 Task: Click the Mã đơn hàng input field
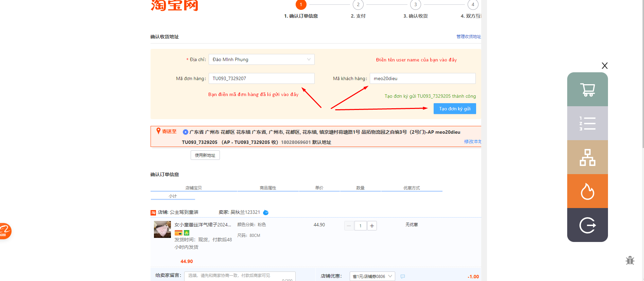pyautogui.click(x=262, y=78)
